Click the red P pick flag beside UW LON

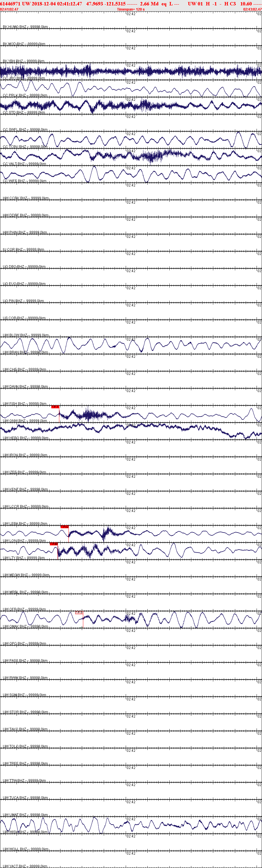[x=54, y=544]
